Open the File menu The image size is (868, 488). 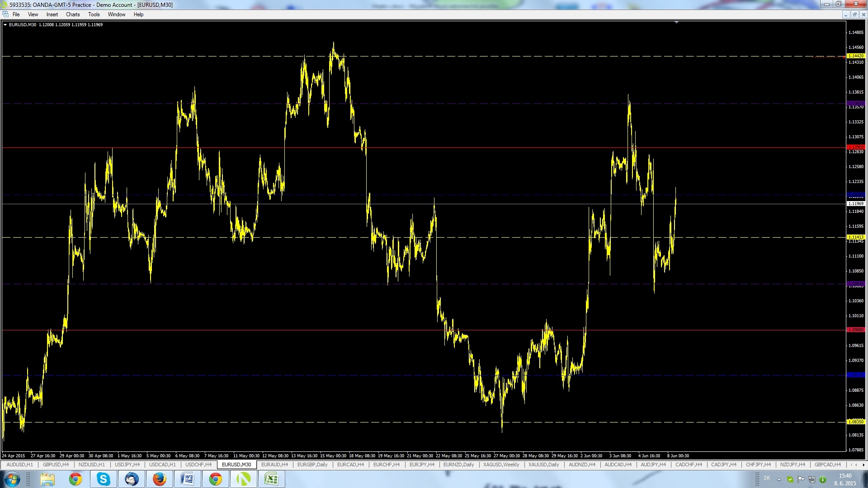click(16, 14)
